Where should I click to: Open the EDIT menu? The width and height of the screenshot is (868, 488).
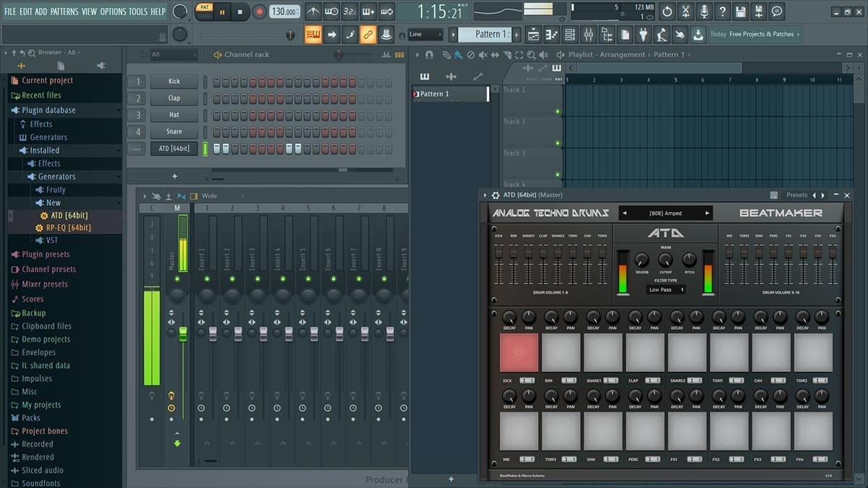(x=25, y=12)
